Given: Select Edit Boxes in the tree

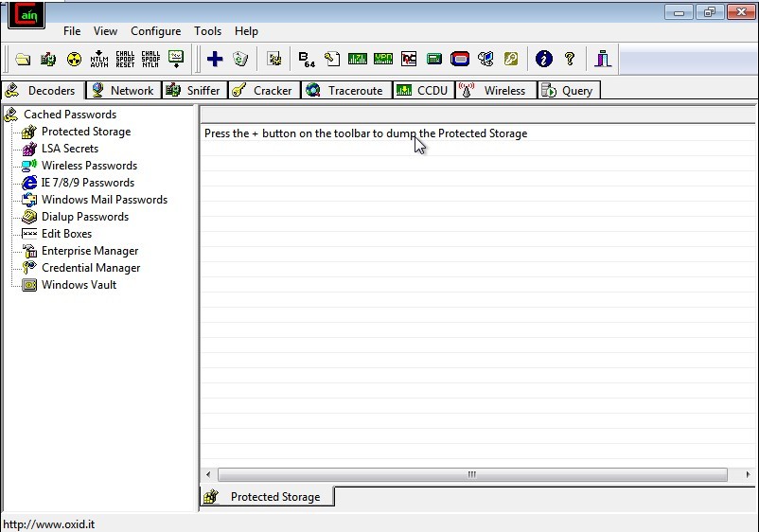Looking at the screenshot, I should (x=67, y=234).
